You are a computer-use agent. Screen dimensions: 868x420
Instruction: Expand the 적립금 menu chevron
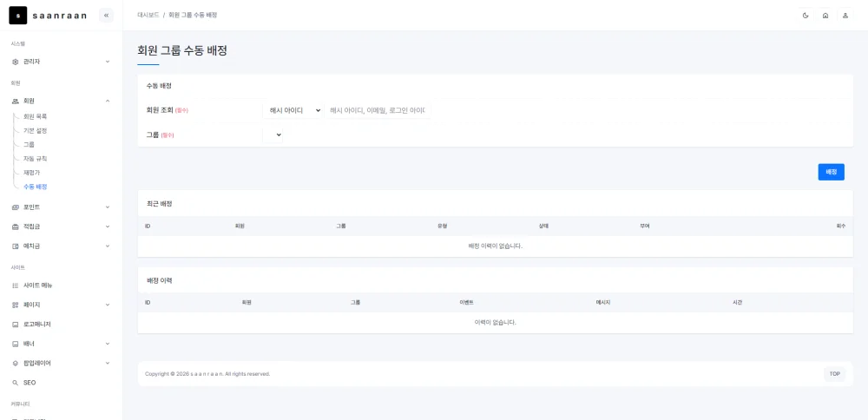pyautogui.click(x=108, y=226)
